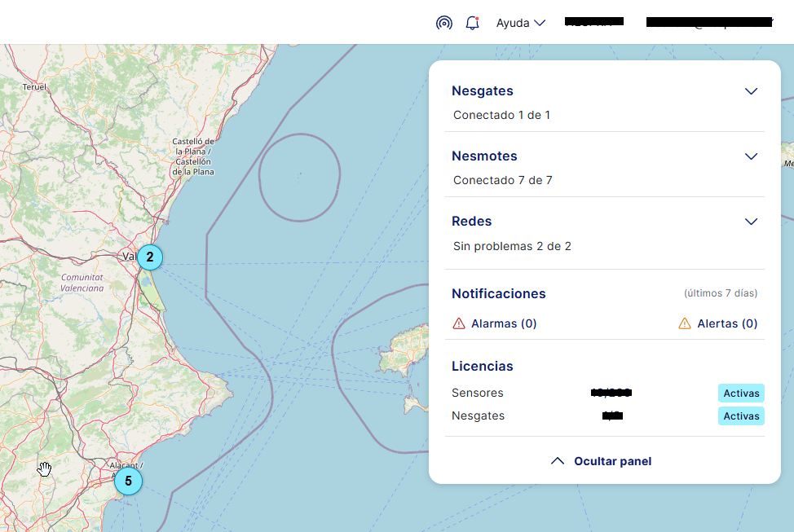Select the cluster marker 2 near Valencia

(150, 257)
